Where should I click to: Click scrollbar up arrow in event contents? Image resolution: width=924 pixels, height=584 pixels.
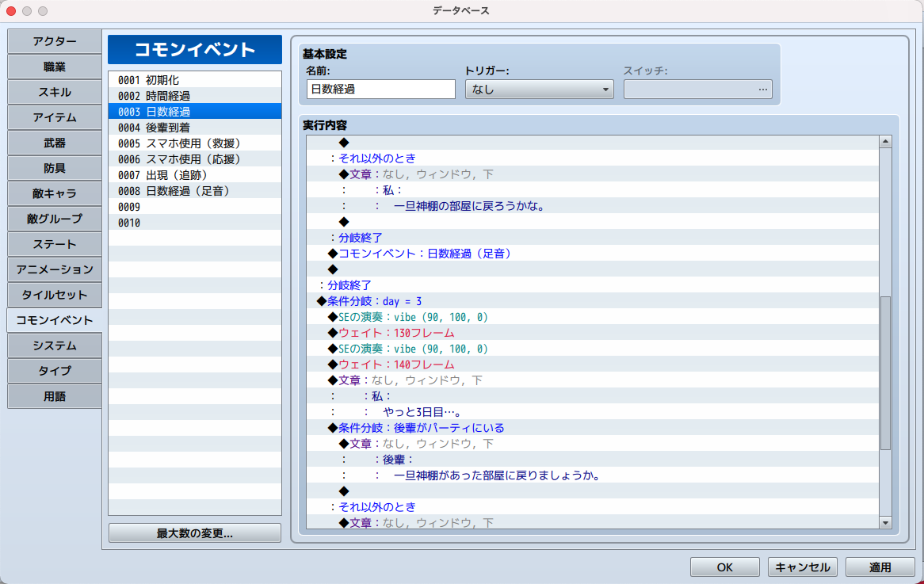[885, 142]
